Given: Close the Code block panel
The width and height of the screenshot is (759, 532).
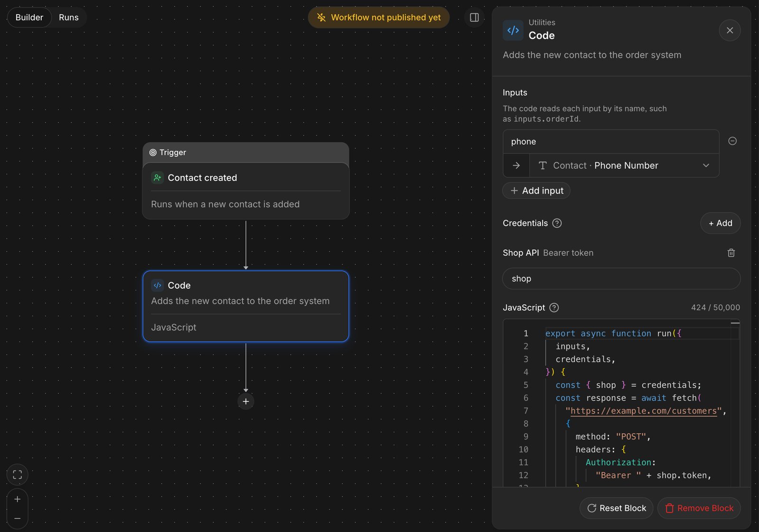Looking at the screenshot, I should click(730, 30).
